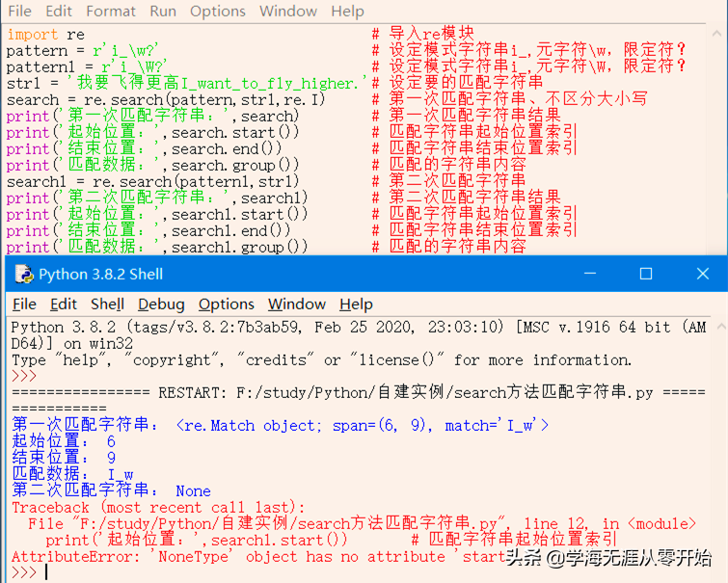Click the traceback File path line
This screenshot has height=583, width=728.
point(363,523)
